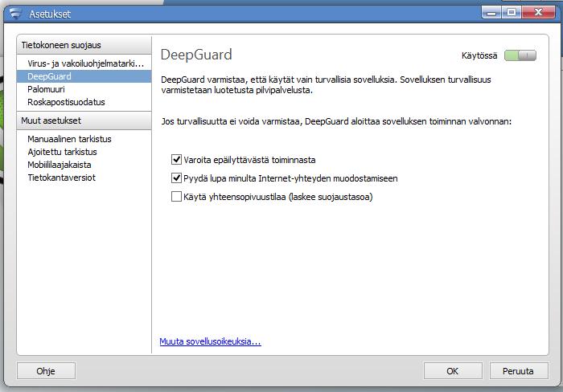Open Ajoitettu tarkistus settings
Viewport: 563px width, 392px height.
click(84, 152)
